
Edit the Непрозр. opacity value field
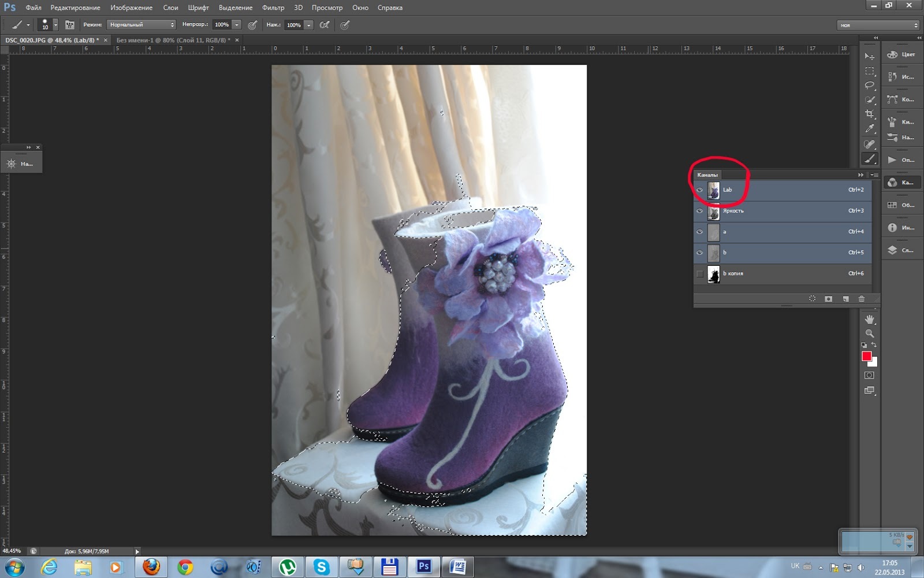[x=222, y=25]
